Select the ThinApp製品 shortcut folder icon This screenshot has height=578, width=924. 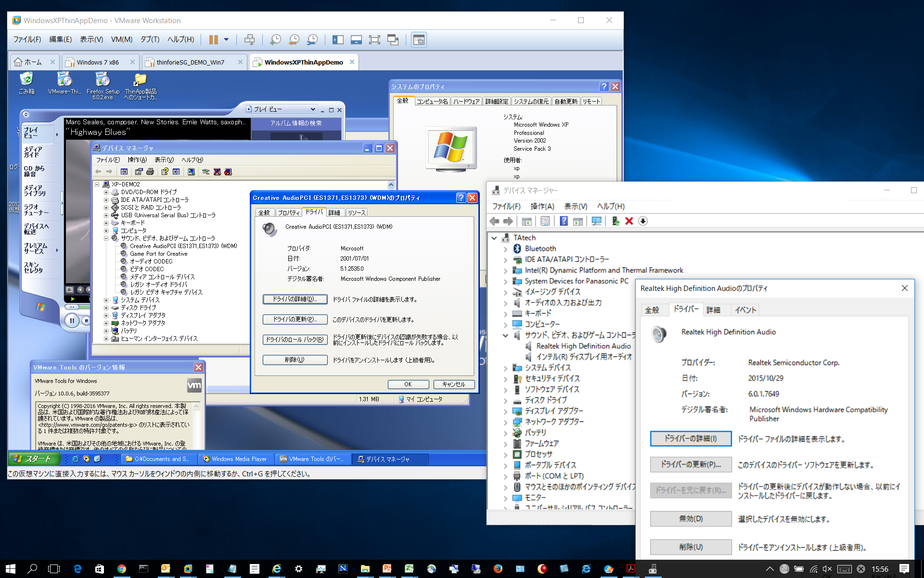coord(141,86)
